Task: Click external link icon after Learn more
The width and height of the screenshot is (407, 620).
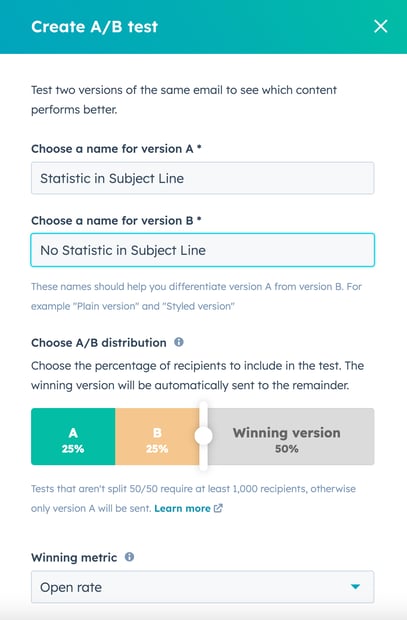Action: pyautogui.click(x=218, y=508)
